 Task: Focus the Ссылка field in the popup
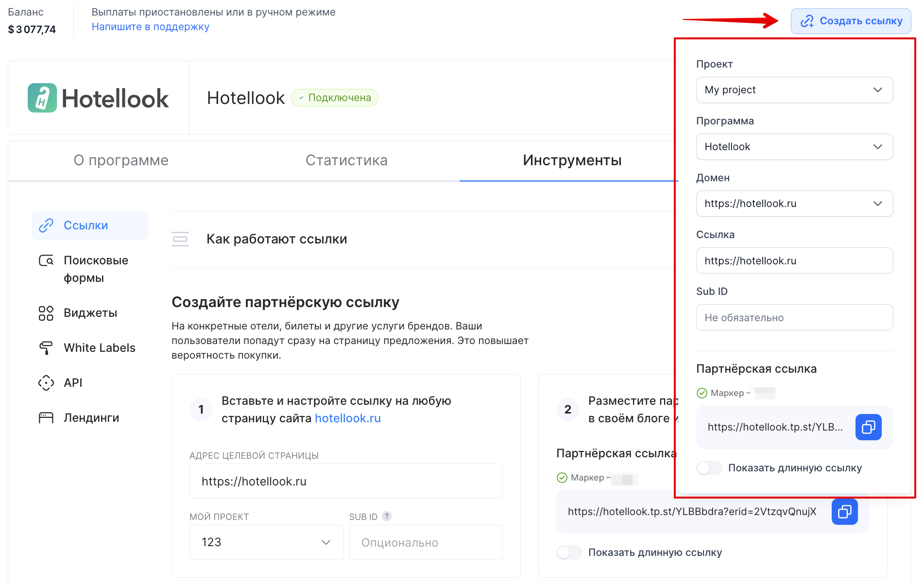[794, 260]
